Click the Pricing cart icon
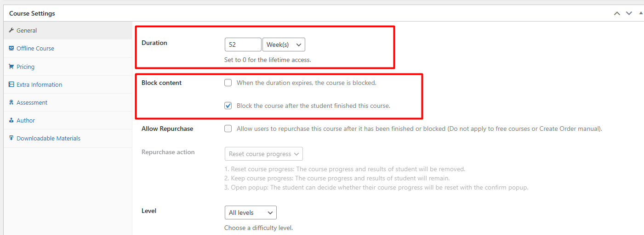This screenshot has height=235, width=644. point(11,67)
